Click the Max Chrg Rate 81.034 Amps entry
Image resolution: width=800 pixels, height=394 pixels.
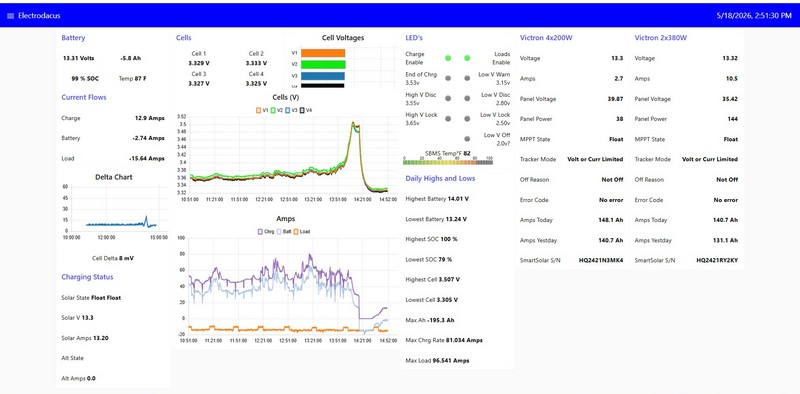tap(444, 340)
